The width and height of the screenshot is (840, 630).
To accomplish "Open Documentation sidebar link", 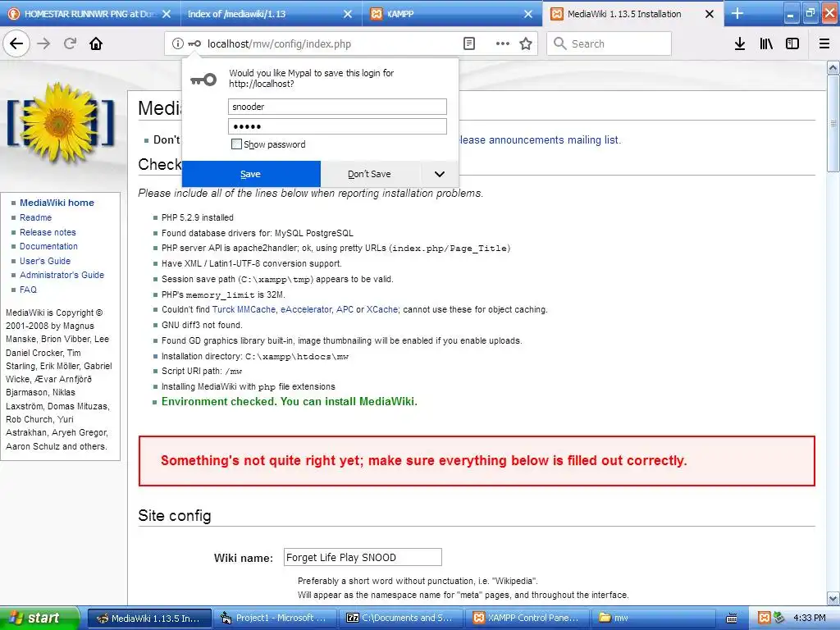I will [x=48, y=246].
